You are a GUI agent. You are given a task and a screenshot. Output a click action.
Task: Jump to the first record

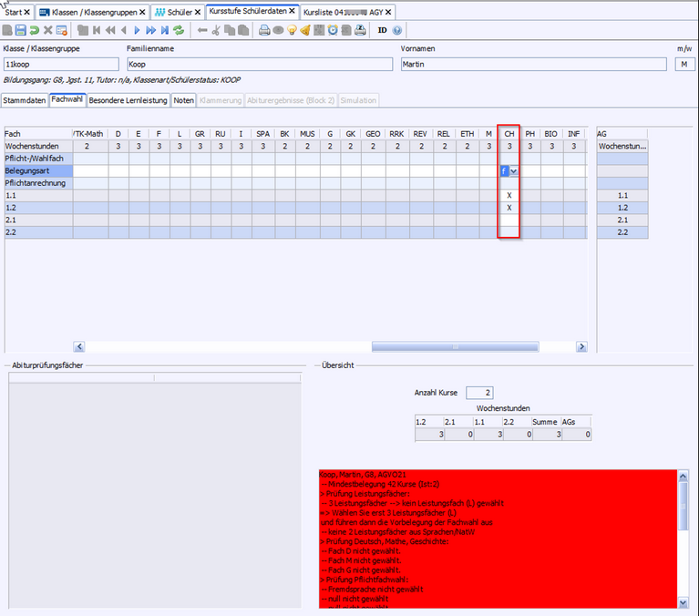[x=98, y=30]
